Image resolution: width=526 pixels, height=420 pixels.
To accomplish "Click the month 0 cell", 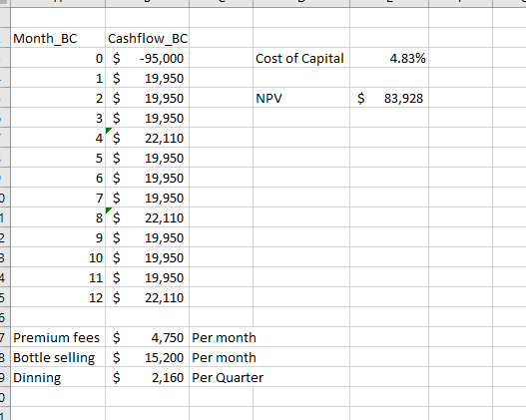I will pyautogui.click(x=58, y=58).
